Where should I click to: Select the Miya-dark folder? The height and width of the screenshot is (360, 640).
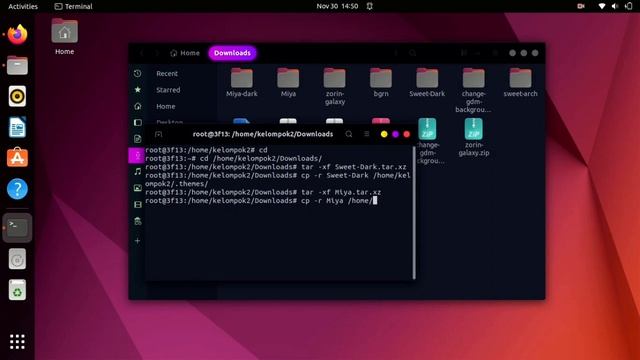tap(242, 82)
